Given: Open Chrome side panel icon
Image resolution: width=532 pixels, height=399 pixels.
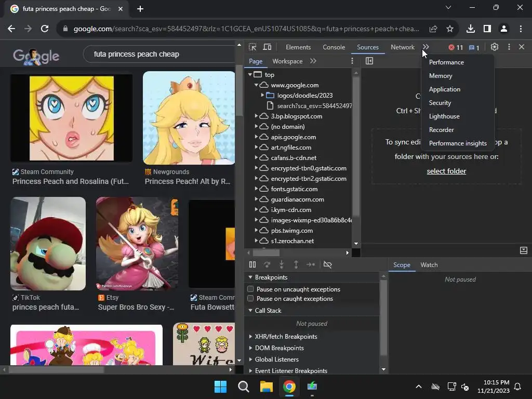Looking at the screenshot, I should pyautogui.click(x=487, y=29).
